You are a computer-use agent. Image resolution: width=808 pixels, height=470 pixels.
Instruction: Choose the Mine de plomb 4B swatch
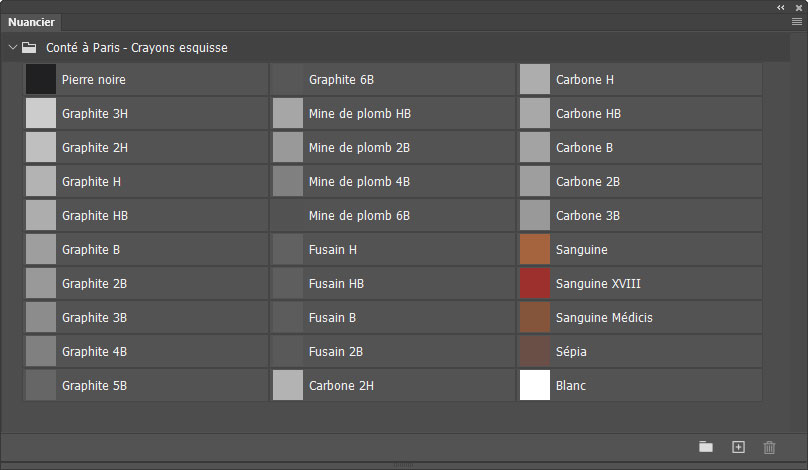[x=288, y=181]
